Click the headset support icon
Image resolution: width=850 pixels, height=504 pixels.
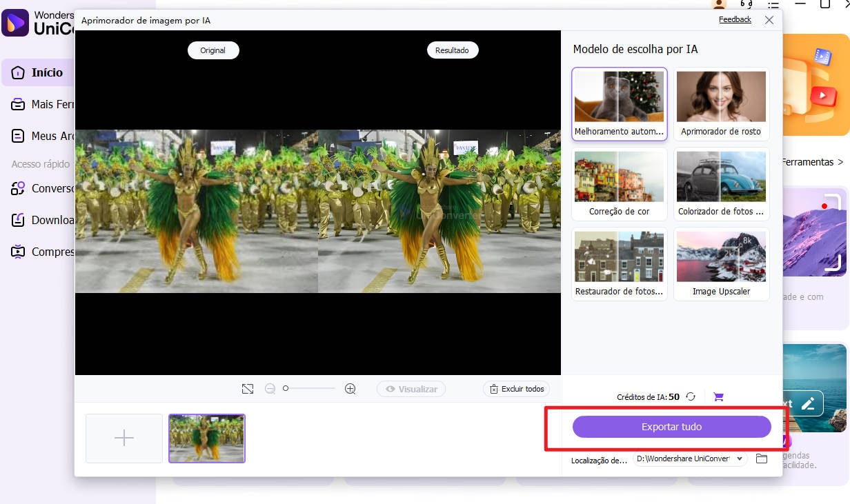[x=747, y=4]
